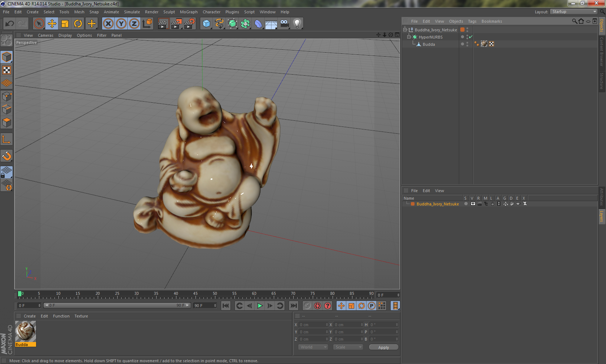Open the Render Settings icon

click(x=189, y=24)
